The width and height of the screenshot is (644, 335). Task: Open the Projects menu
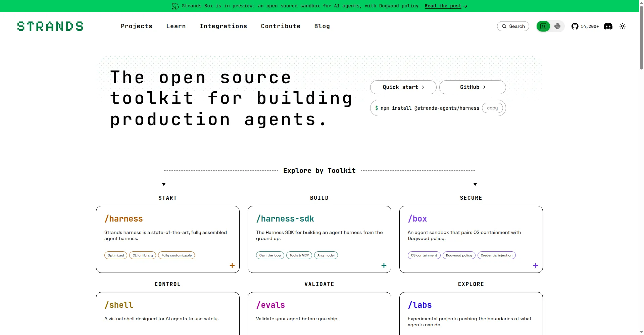[x=137, y=26]
